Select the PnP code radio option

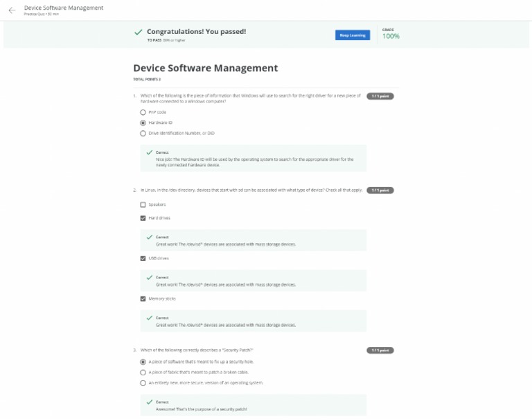point(143,112)
